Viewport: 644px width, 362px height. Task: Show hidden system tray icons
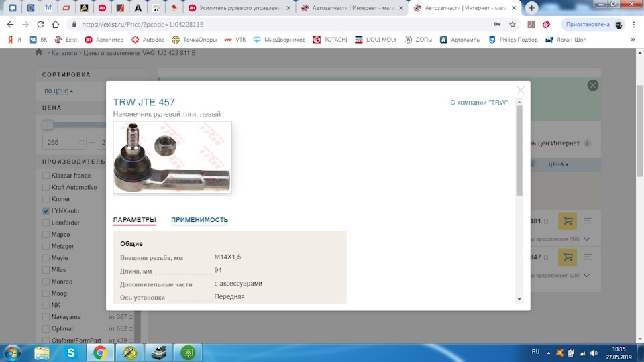tap(548, 353)
